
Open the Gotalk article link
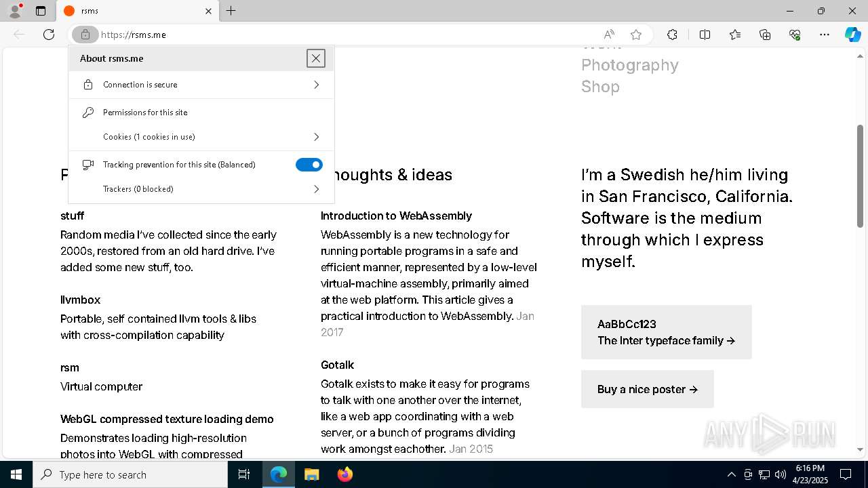(x=337, y=365)
